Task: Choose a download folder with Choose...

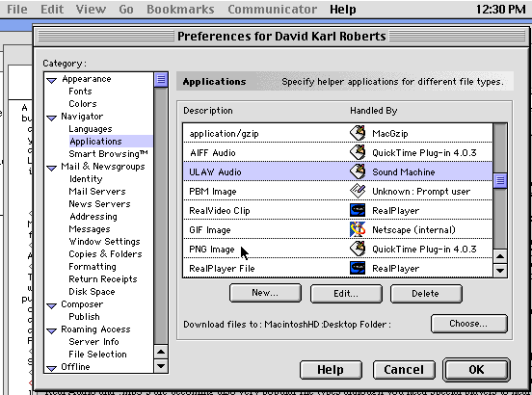Action: [x=468, y=324]
